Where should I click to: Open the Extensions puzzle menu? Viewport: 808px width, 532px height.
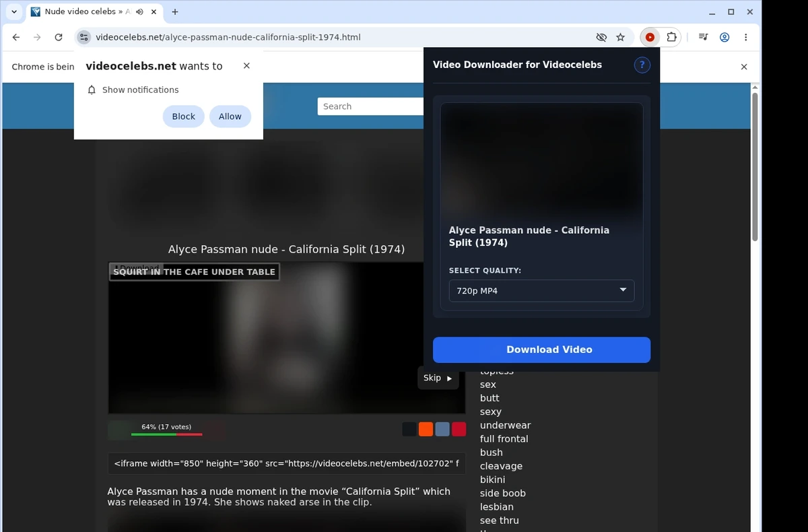[x=671, y=37]
